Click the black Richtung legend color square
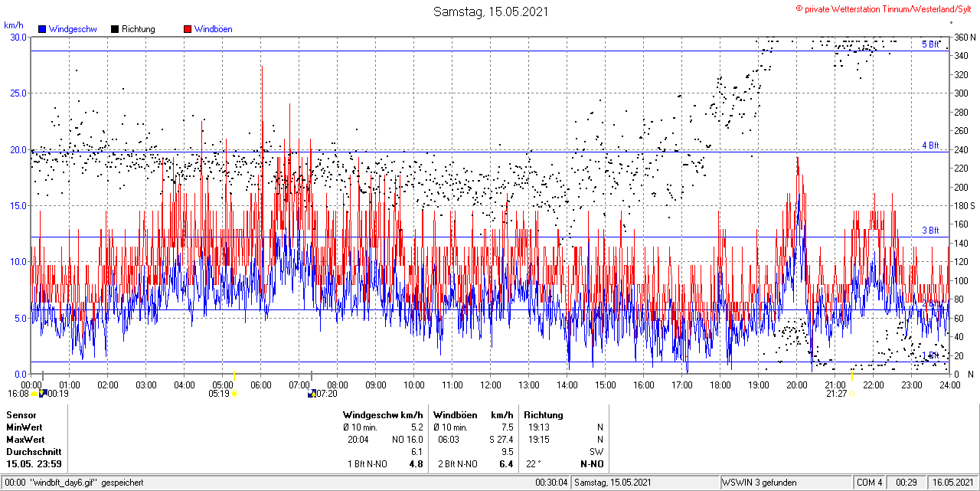Image resolution: width=980 pixels, height=491 pixels. [x=115, y=29]
